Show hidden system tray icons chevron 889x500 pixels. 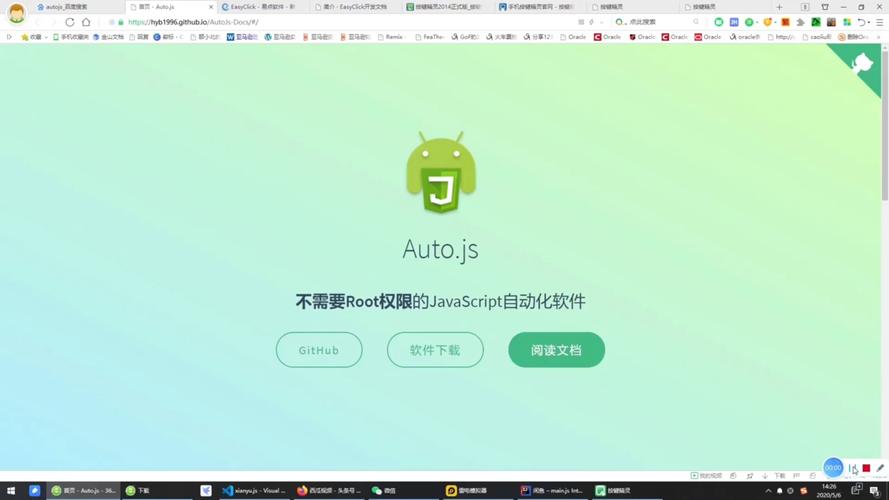pos(768,490)
